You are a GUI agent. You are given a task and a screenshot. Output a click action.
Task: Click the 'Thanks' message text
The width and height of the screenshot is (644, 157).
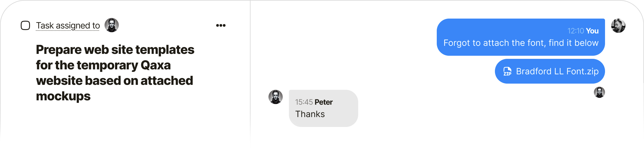coord(310,114)
